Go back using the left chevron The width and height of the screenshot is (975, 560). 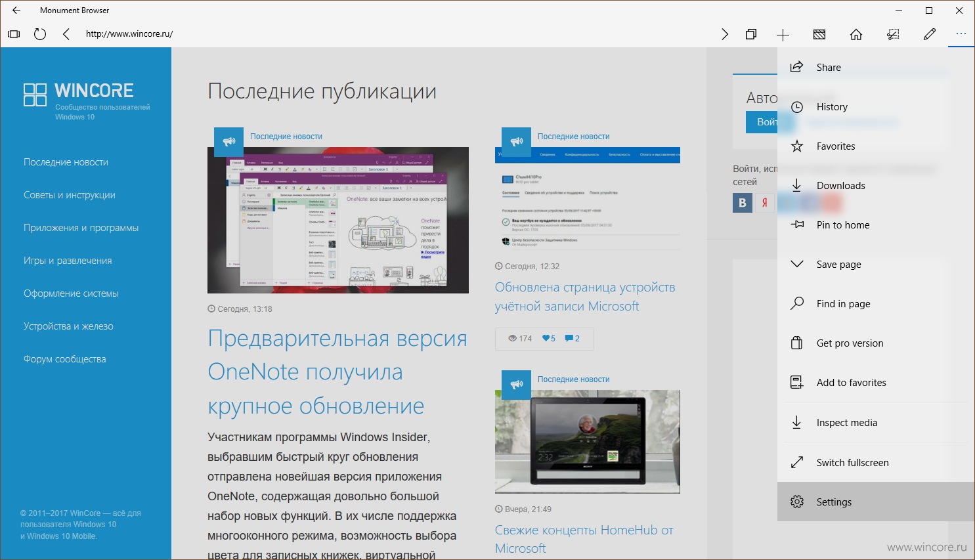click(x=66, y=34)
